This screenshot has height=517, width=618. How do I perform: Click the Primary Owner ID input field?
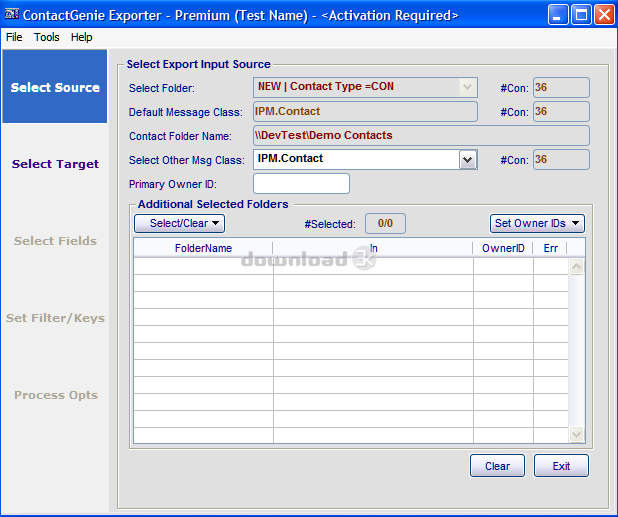coord(301,184)
